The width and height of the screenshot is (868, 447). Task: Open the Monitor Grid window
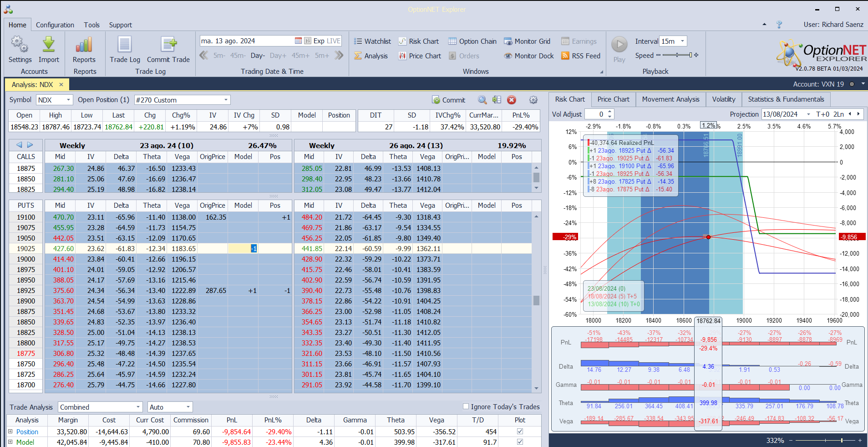(527, 41)
